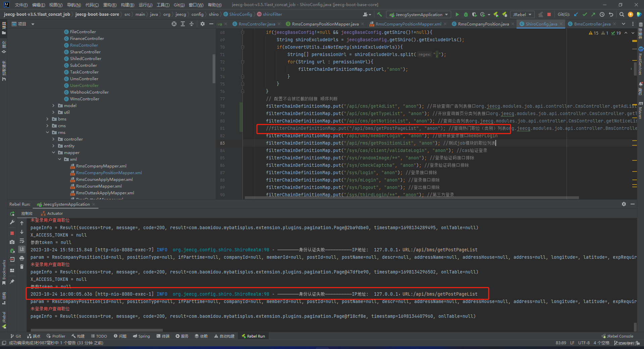Fold code block at line 68
Viewport: 644px width, 349px height.
pyautogui.click(x=243, y=32)
